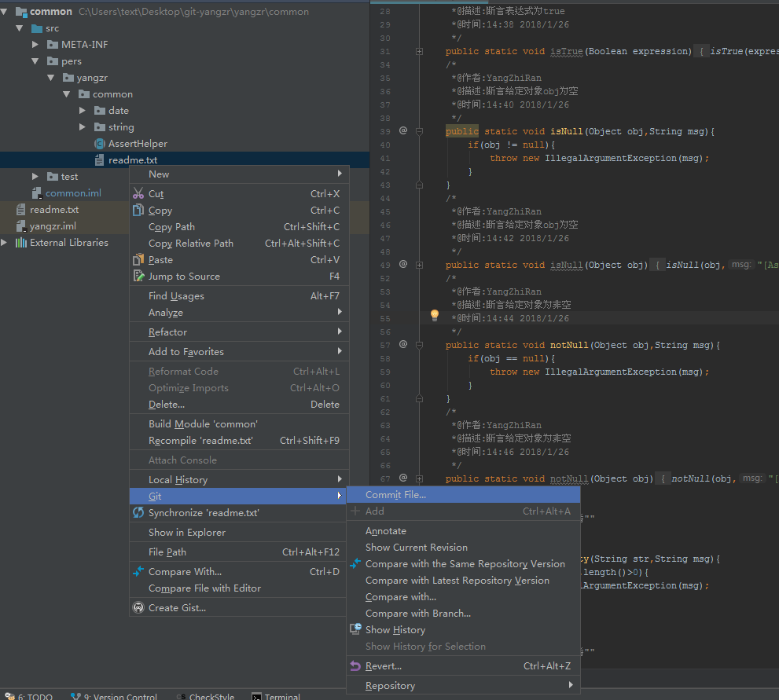The image size is (779, 700).
Task: Choose Find Usages
Action: coord(240,296)
